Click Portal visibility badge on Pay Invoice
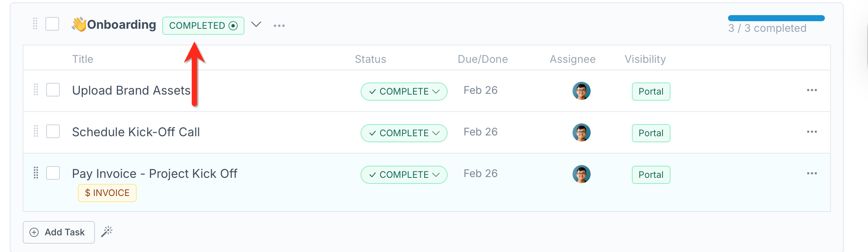This screenshot has height=252, width=868. (651, 175)
